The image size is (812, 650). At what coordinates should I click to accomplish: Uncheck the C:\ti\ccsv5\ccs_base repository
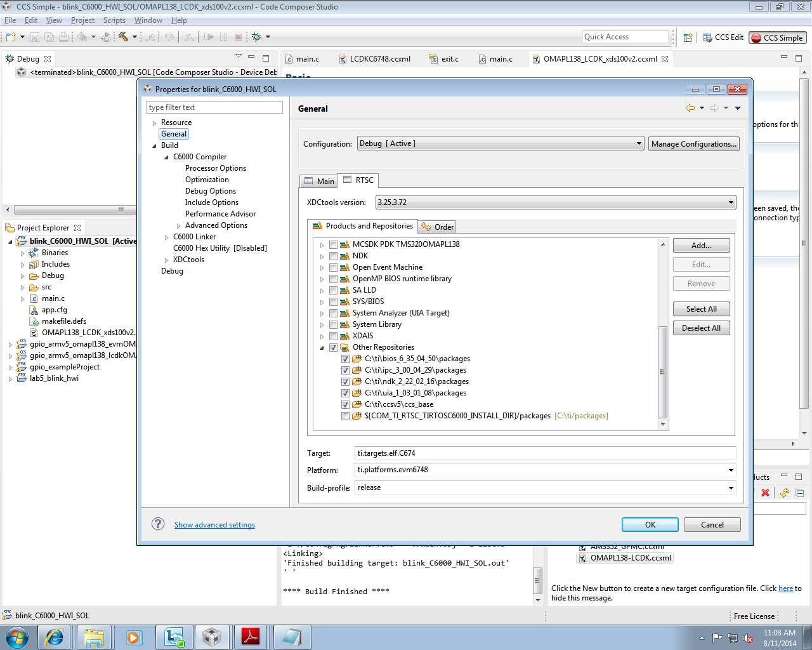point(345,404)
